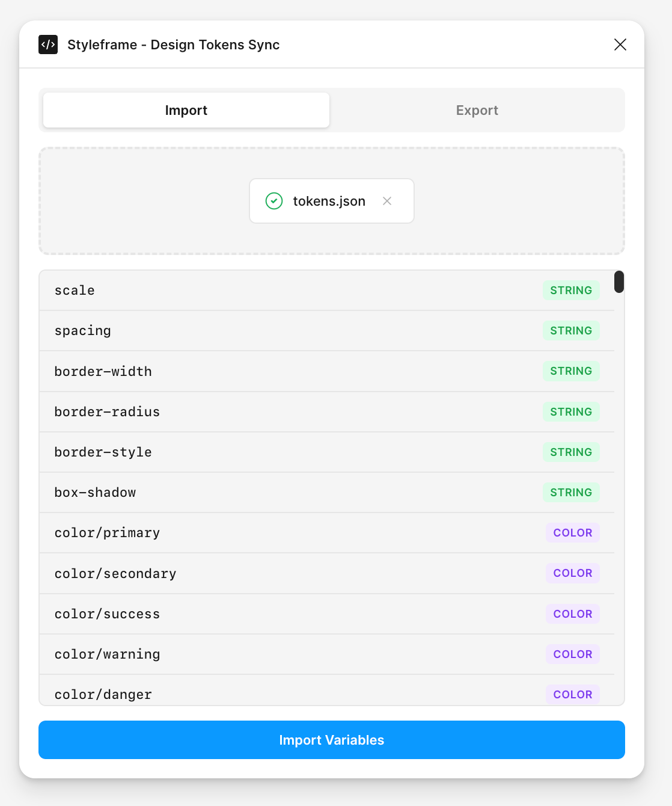
Task: Click the STRING badge next to scale
Action: click(x=570, y=290)
